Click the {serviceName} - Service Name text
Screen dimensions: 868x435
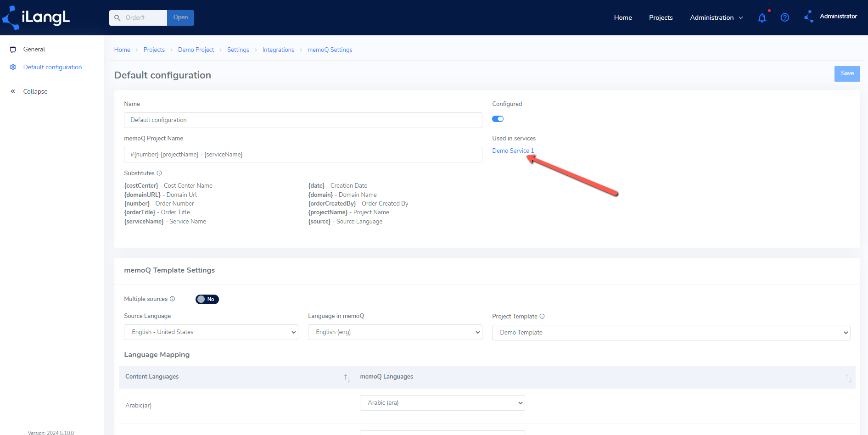click(165, 222)
